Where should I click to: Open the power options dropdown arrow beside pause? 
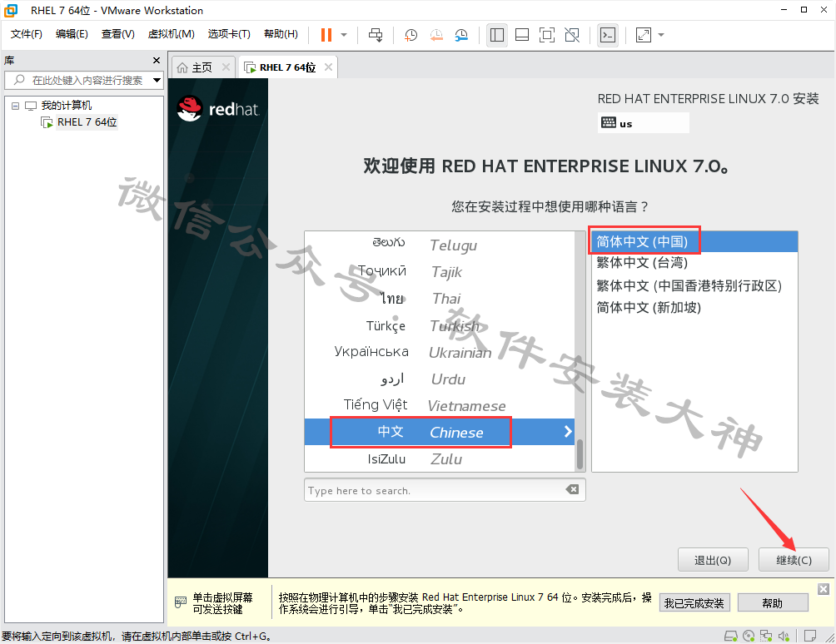pos(344,35)
